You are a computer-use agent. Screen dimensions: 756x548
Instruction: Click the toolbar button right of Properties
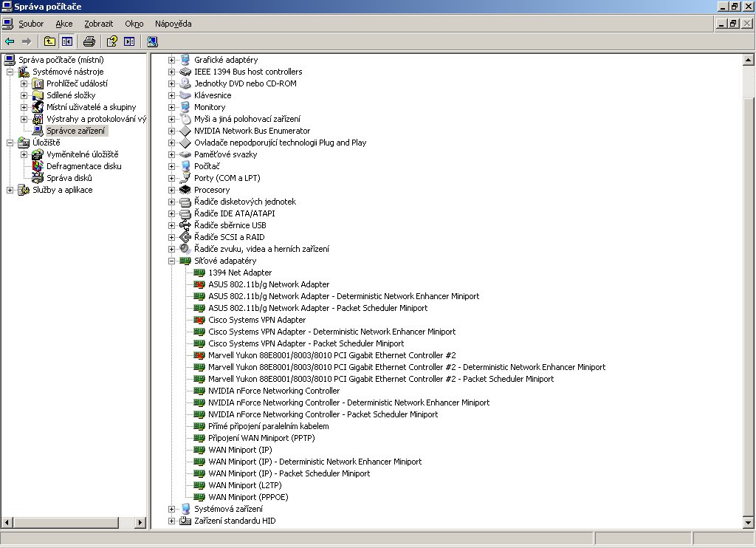point(129,41)
